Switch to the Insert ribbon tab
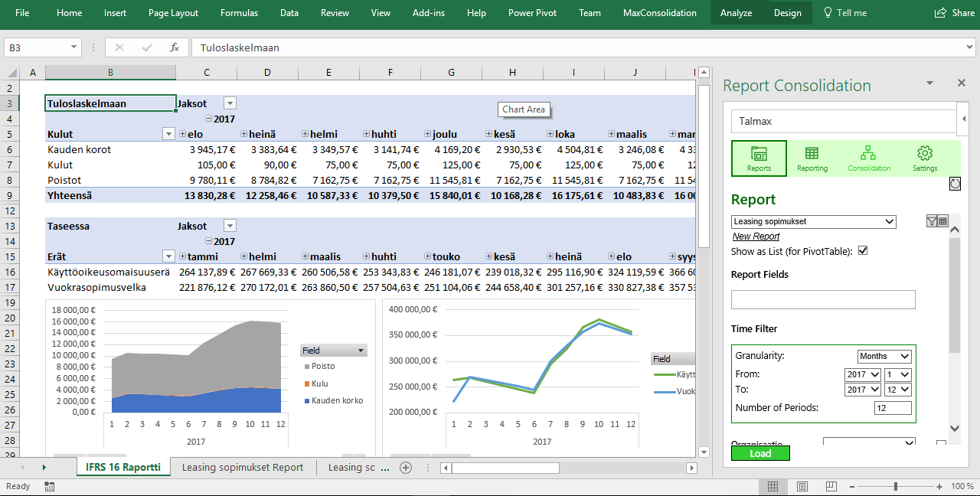 [116, 13]
